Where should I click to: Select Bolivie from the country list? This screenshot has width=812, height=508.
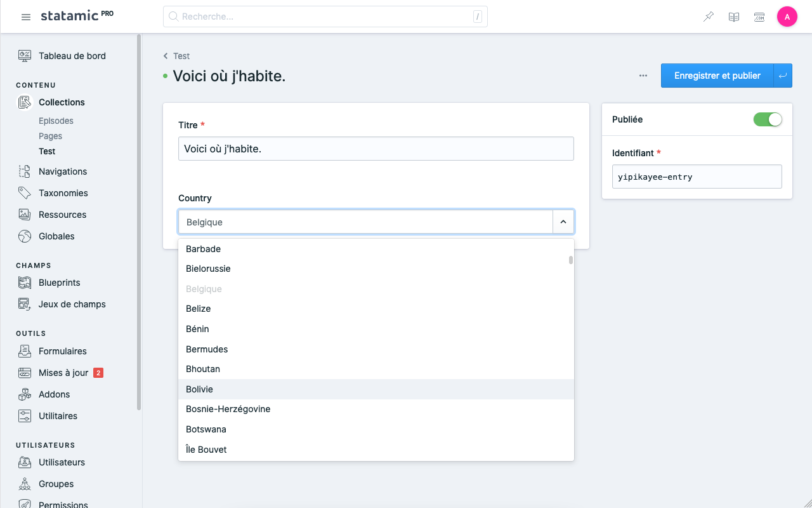200,389
